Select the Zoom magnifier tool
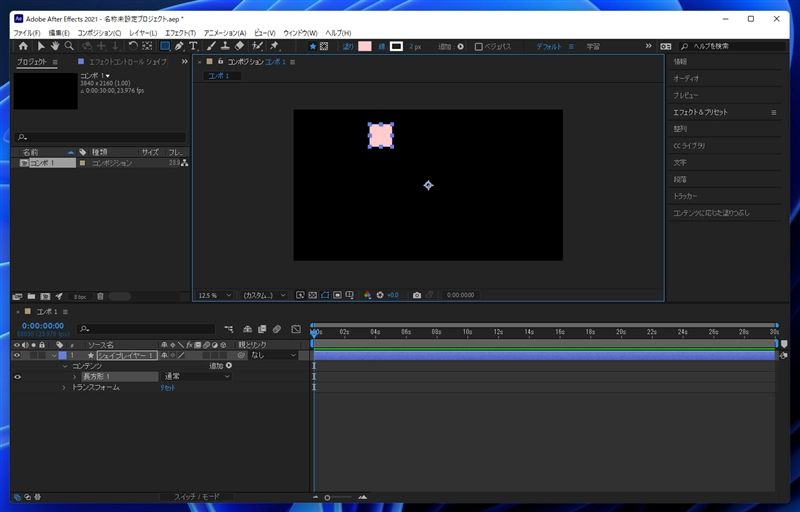 pyautogui.click(x=69, y=46)
